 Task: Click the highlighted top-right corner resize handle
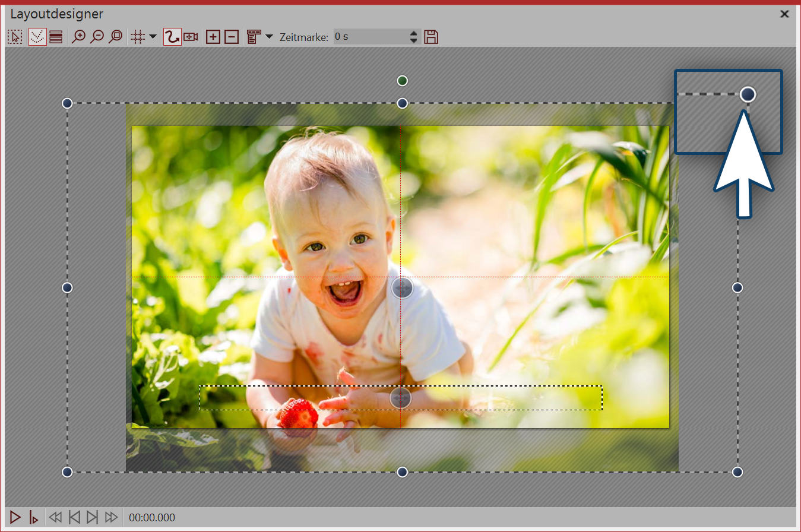748,94
